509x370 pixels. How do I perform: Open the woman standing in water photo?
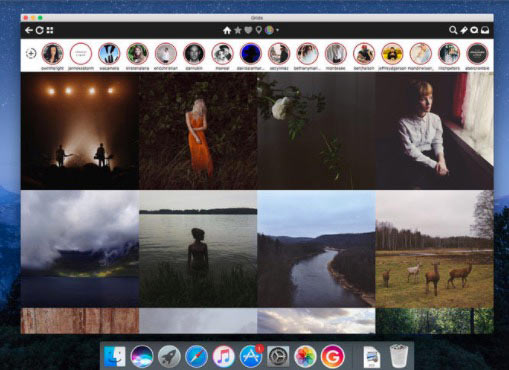(198, 249)
